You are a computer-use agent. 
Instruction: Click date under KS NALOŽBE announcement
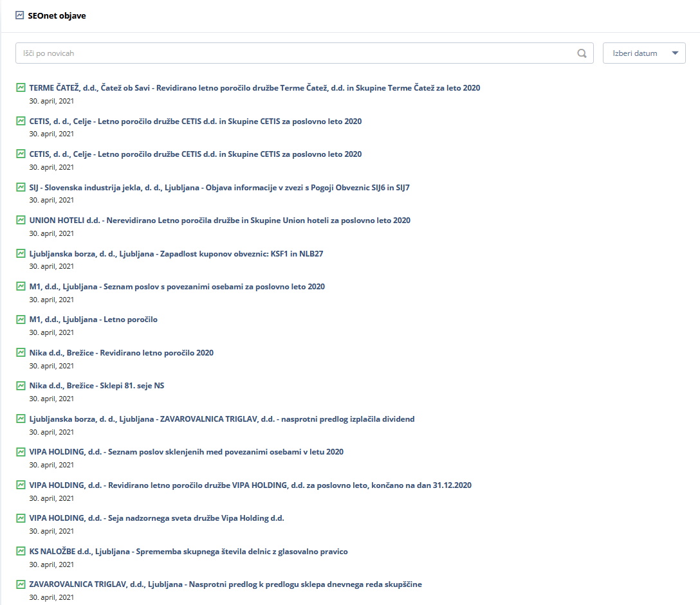click(51, 565)
